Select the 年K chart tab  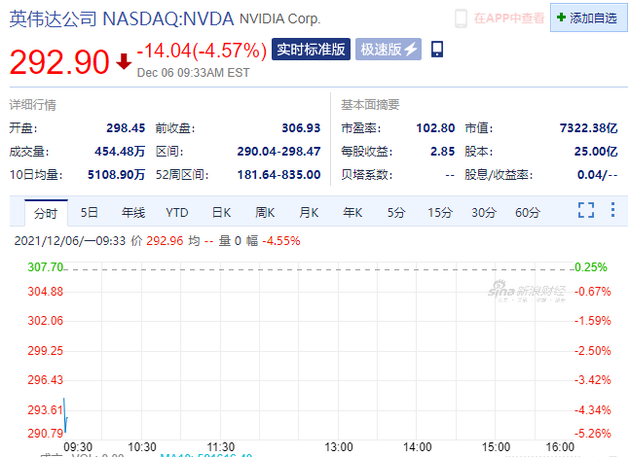pyautogui.click(x=352, y=212)
